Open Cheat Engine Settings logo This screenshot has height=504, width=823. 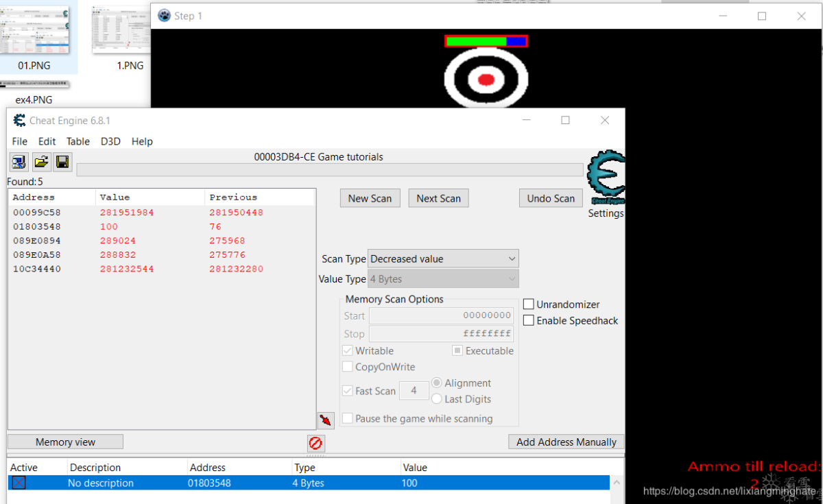tap(606, 178)
